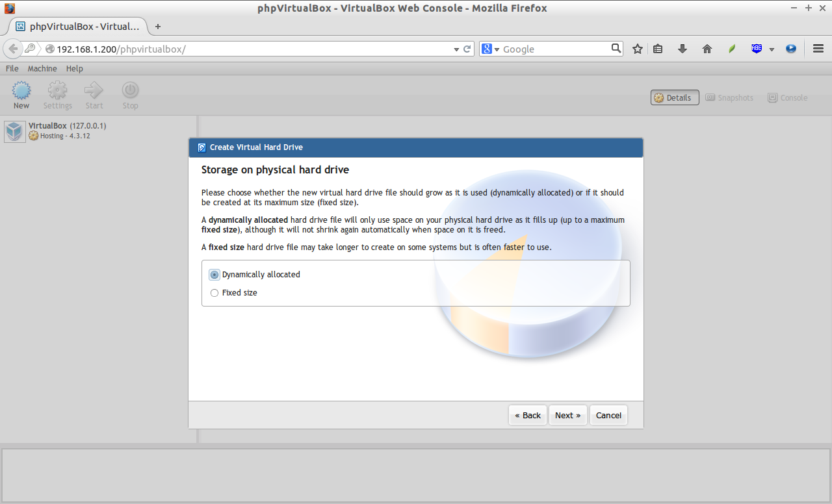Click the Create Virtual Hard Drive dialog icon
This screenshot has width=832, height=504.
(x=201, y=147)
